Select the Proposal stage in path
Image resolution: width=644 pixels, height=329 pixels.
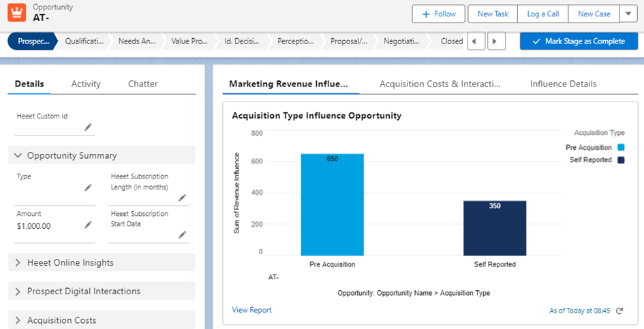pyautogui.click(x=348, y=41)
